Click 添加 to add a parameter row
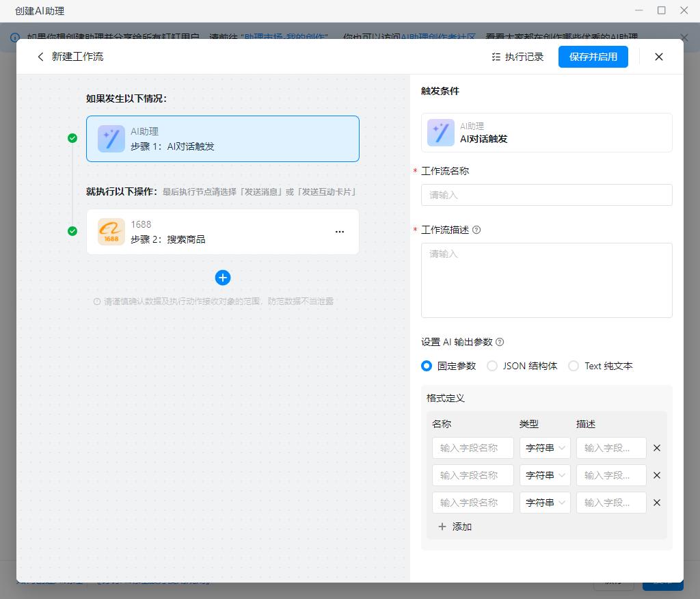Viewport: 700px width, 599px height. coord(455,527)
